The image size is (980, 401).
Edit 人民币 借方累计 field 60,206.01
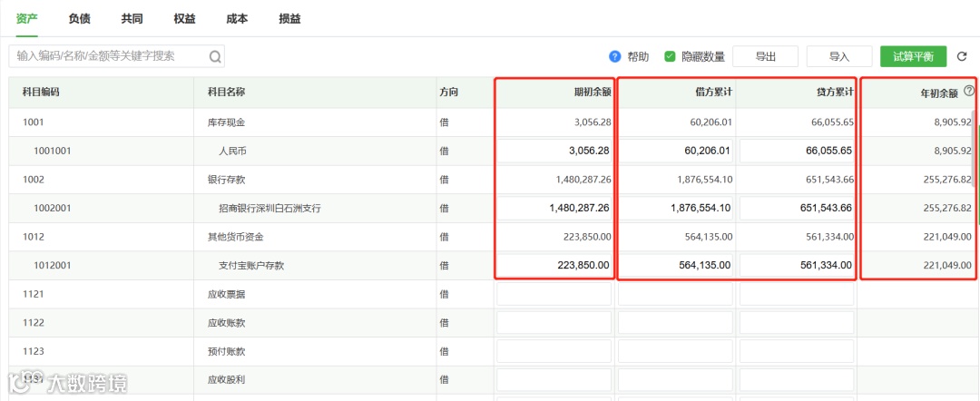[x=676, y=152]
